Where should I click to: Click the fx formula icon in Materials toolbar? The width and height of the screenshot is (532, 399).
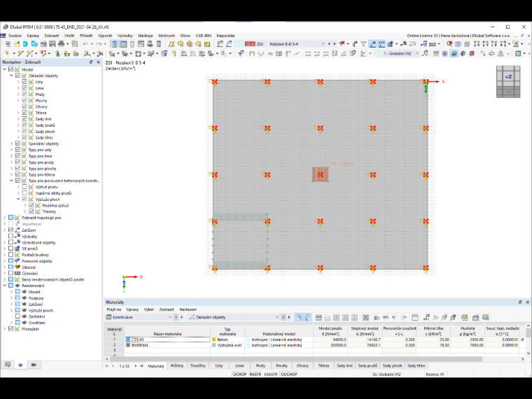(x=435, y=317)
